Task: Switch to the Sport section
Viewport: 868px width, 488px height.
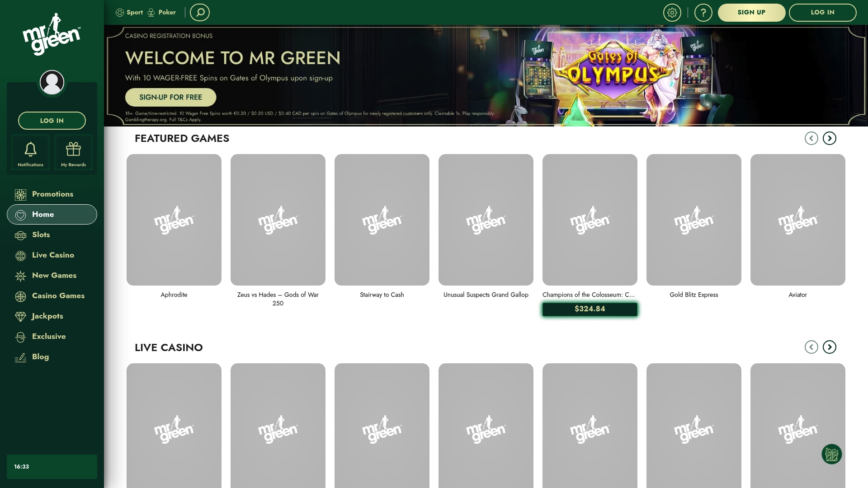Action: tap(130, 12)
